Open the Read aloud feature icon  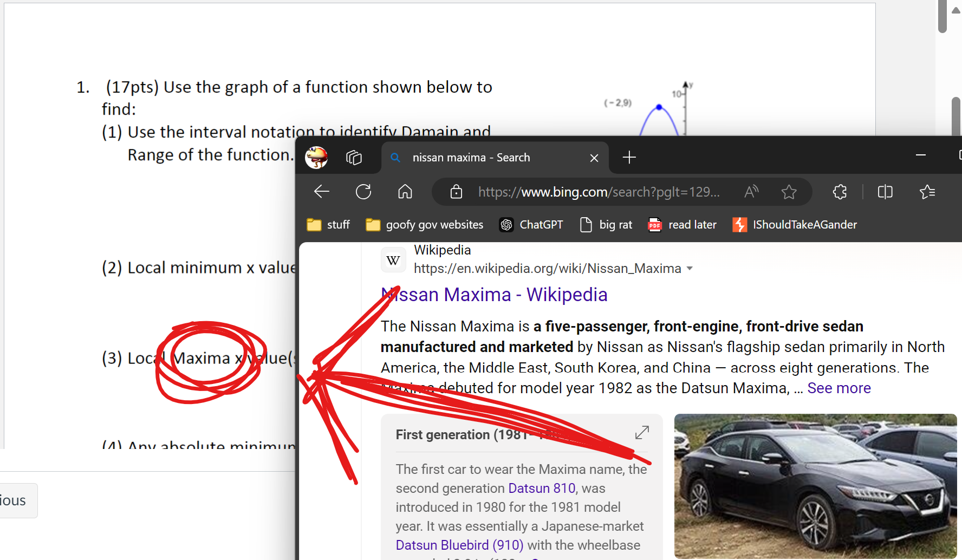click(x=751, y=192)
